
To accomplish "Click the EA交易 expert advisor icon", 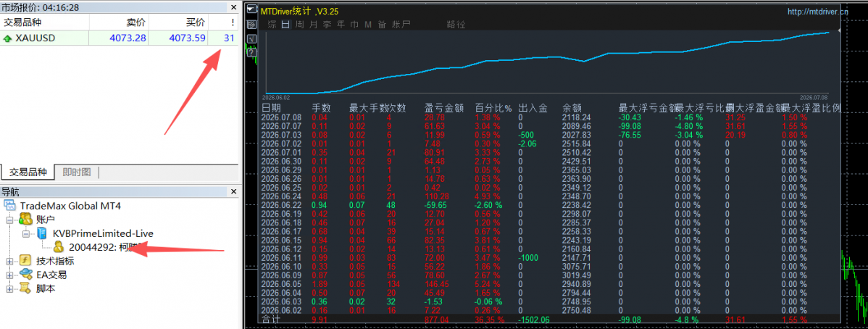I will (25, 275).
